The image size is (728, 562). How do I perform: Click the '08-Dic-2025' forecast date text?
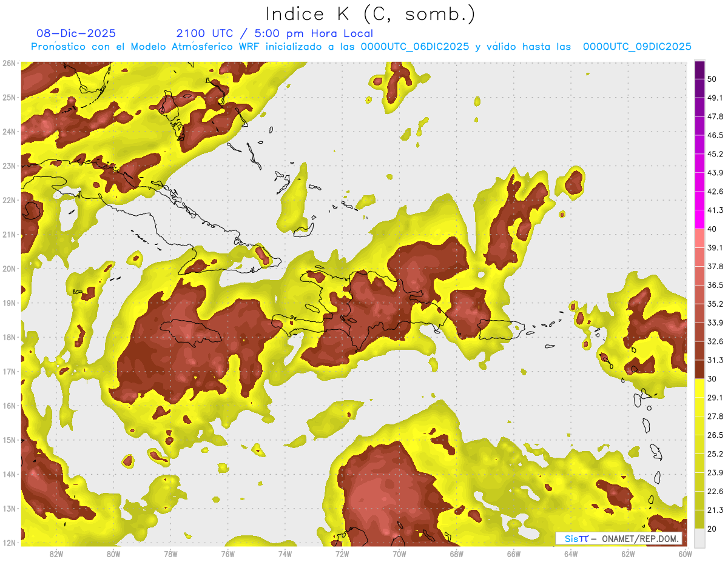(76, 33)
